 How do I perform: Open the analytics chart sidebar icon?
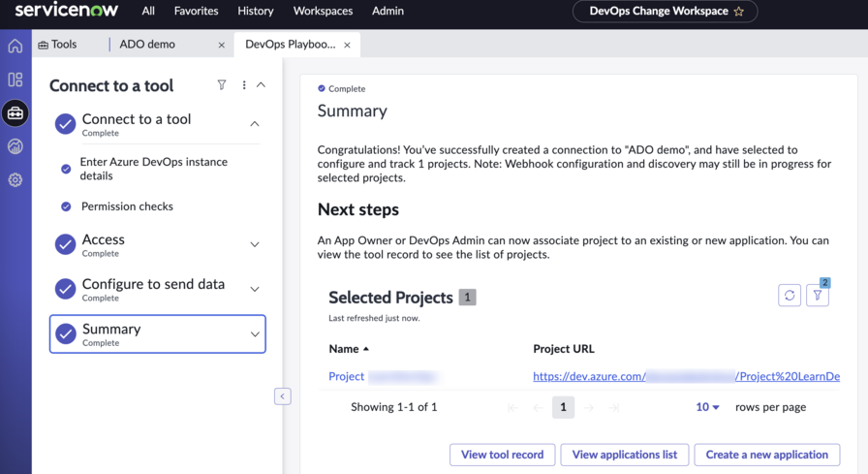click(x=15, y=146)
